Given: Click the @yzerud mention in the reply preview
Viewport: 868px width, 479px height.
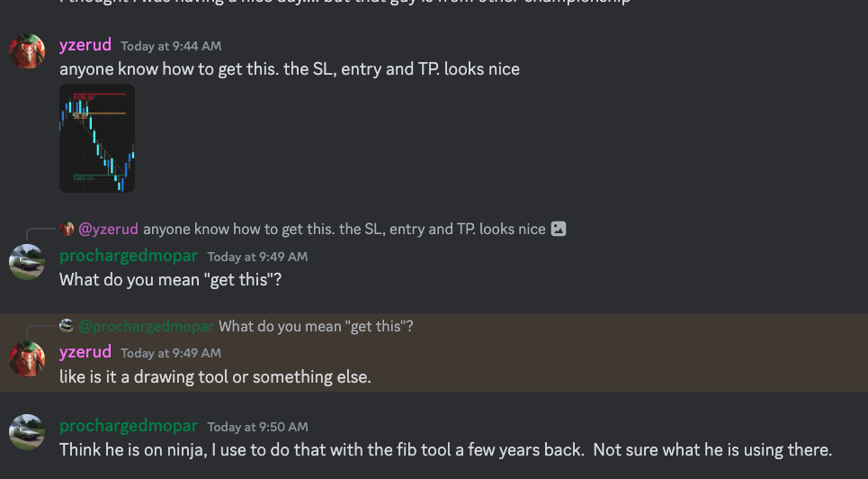Looking at the screenshot, I should coord(109,229).
